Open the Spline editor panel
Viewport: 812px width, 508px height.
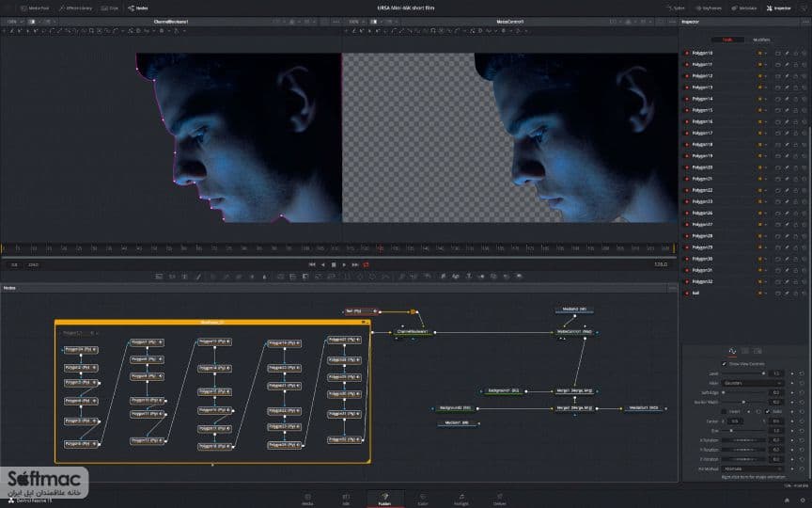676,8
